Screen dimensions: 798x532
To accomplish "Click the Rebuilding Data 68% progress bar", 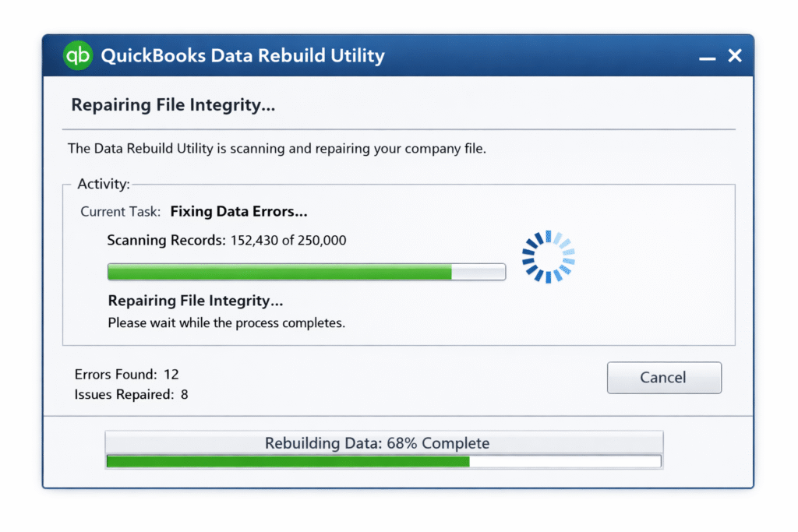I will coord(383,460).
